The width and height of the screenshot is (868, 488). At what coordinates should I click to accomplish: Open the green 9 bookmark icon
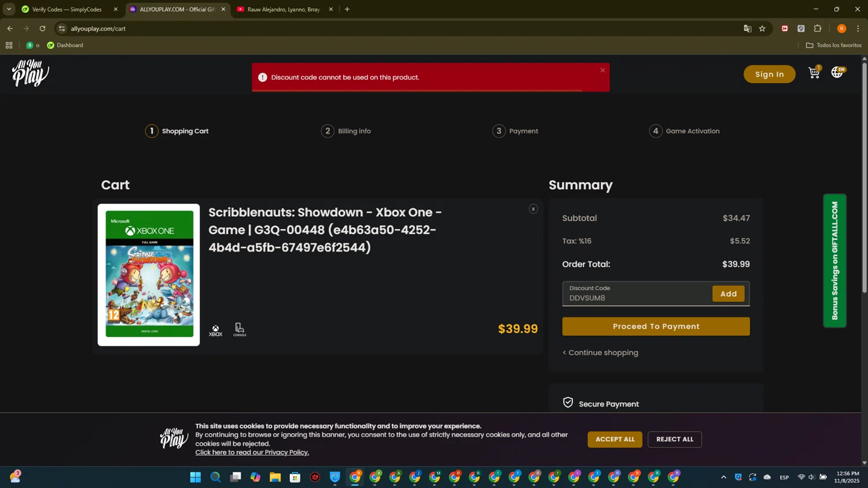(x=30, y=45)
